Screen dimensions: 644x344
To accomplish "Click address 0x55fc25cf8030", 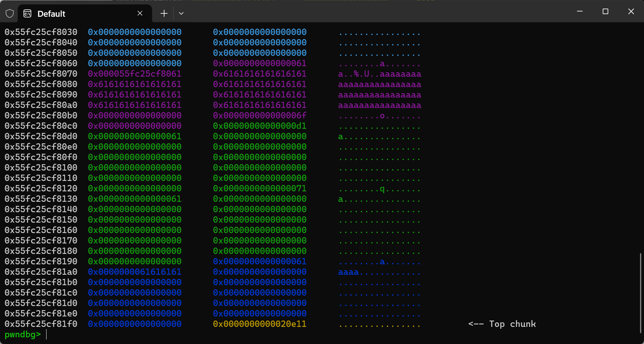I will click(41, 32).
